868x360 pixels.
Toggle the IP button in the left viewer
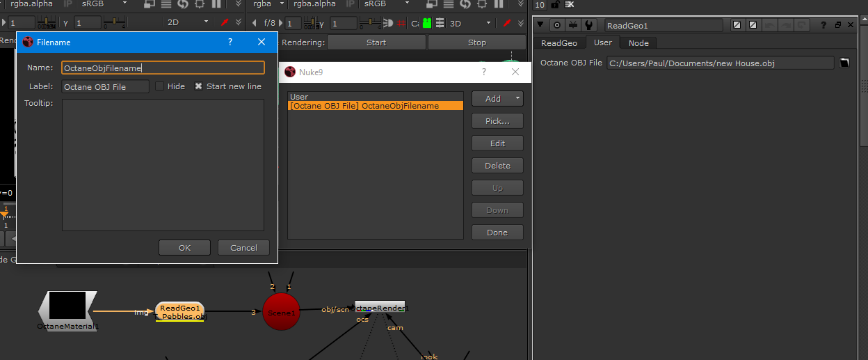(68, 4)
